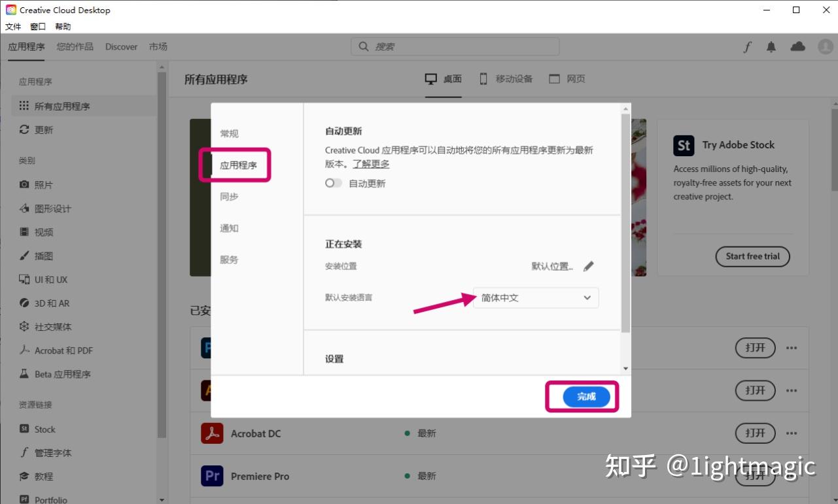Select the Video category film icon
Image resolution: width=838 pixels, height=504 pixels.
pyautogui.click(x=24, y=232)
